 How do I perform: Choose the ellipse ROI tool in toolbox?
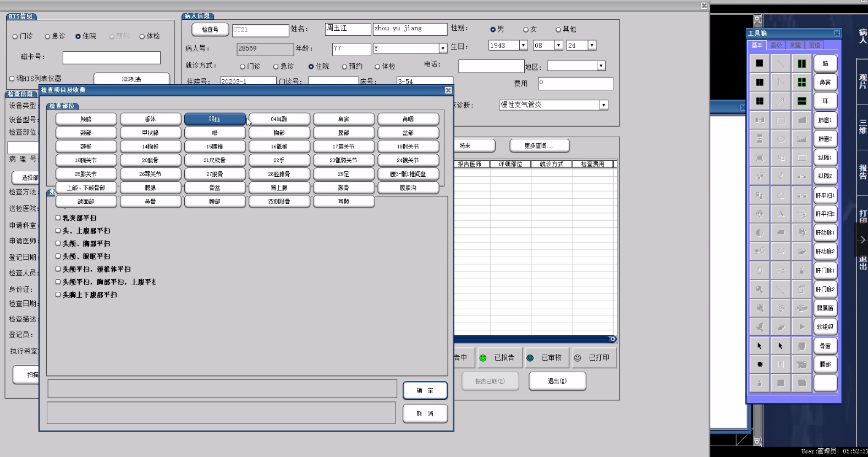tap(781, 139)
